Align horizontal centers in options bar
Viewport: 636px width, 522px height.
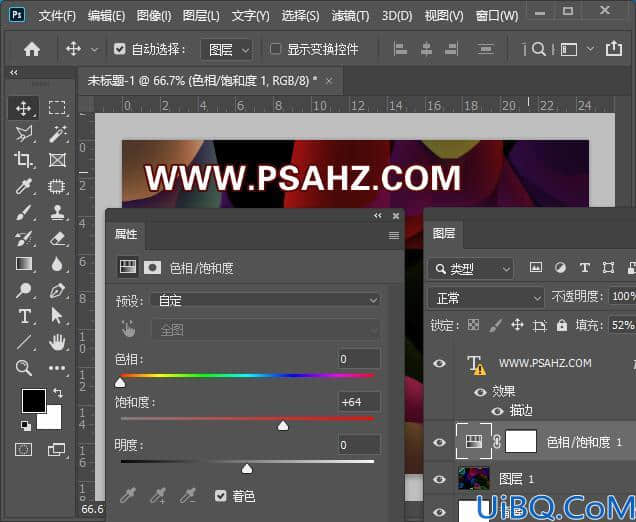click(426, 49)
